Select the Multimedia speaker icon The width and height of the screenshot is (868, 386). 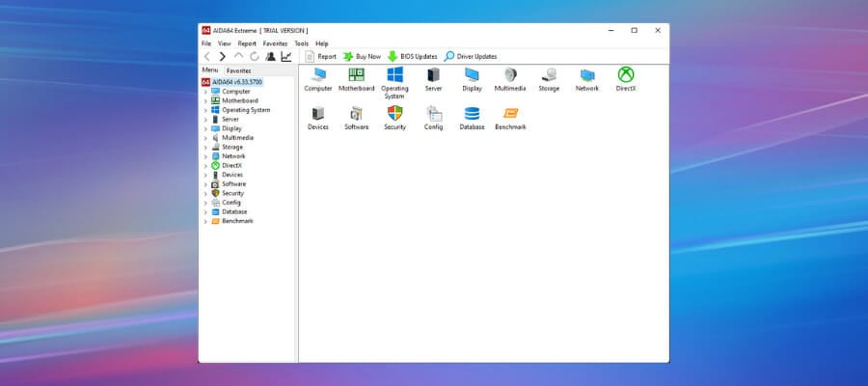[x=510, y=75]
